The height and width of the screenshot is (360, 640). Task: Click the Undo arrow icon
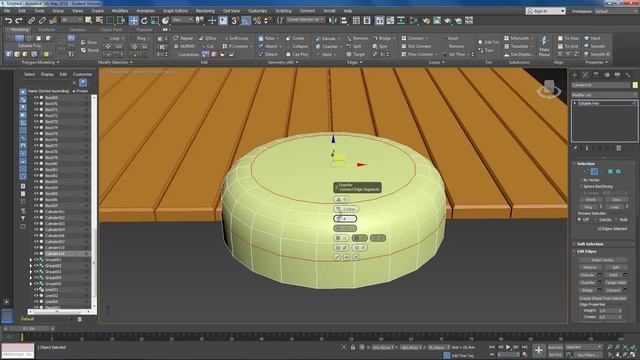8,20
